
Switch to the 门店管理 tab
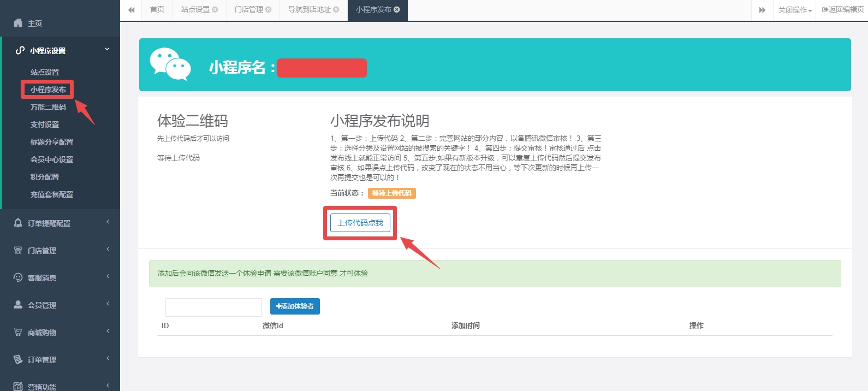point(249,10)
